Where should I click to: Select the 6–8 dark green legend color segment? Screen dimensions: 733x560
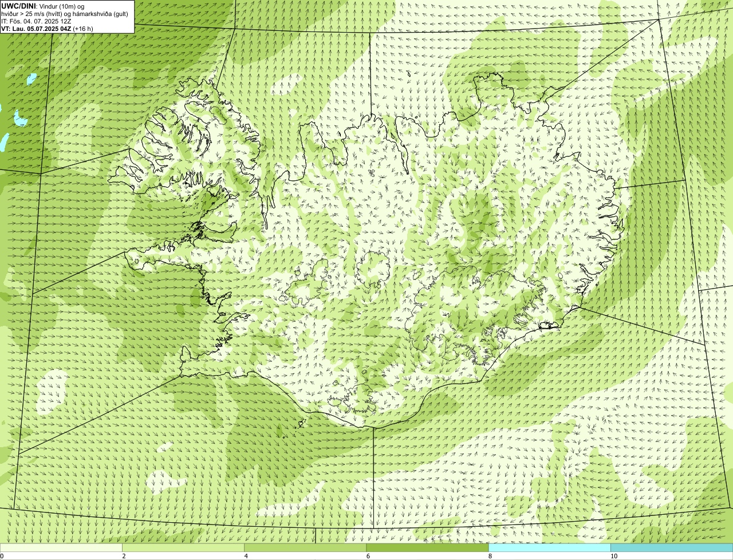[x=428, y=547]
